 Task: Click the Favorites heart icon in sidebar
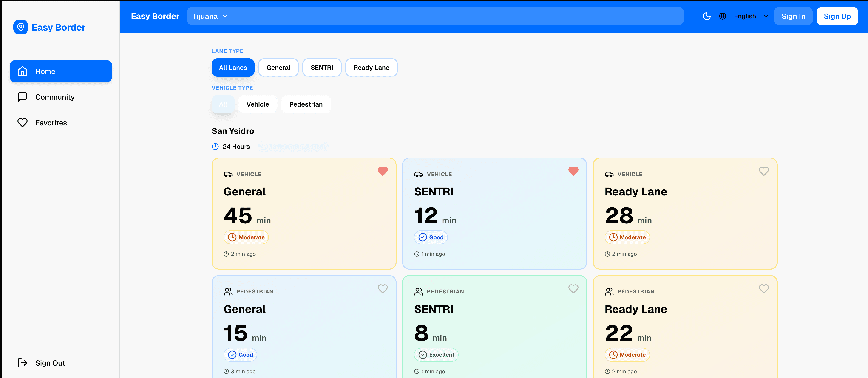22,123
